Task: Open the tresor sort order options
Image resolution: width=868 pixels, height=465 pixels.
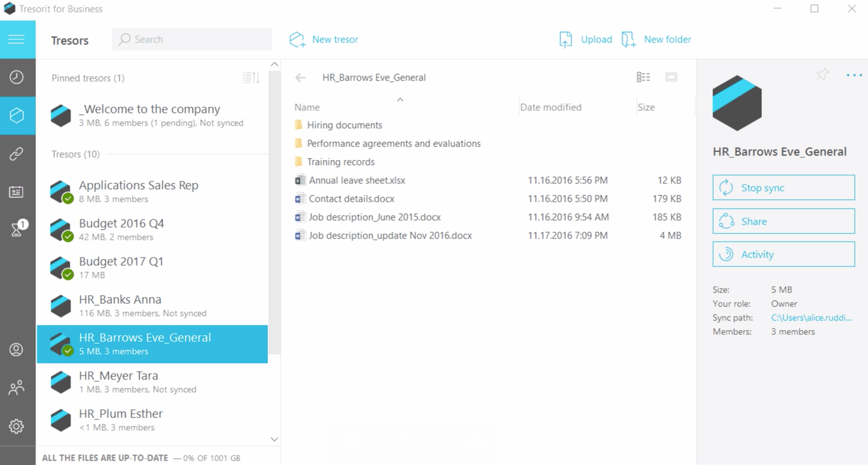Action: tap(251, 78)
